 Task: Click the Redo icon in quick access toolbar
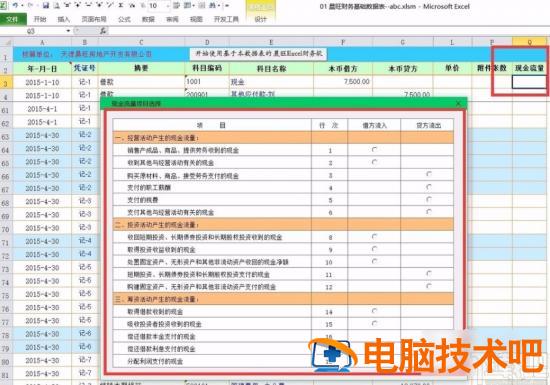30,5
